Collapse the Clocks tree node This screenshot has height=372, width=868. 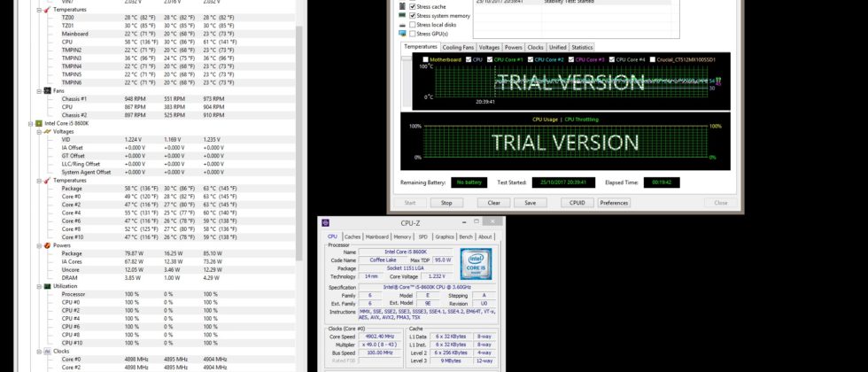pyautogui.click(x=38, y=351)
